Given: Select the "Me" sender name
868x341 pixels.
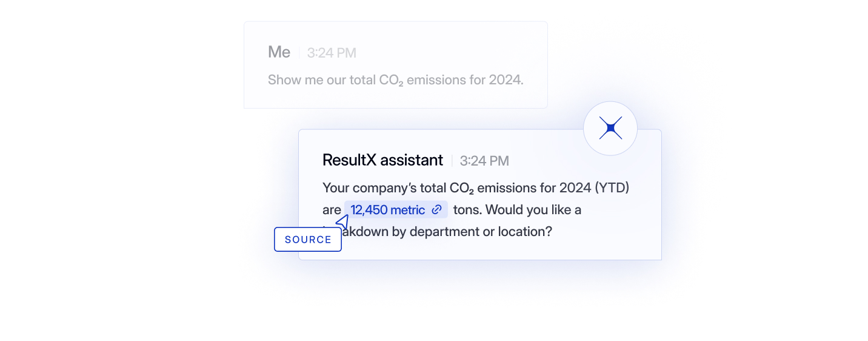Looking at the screenshot, I should (279, 52).
